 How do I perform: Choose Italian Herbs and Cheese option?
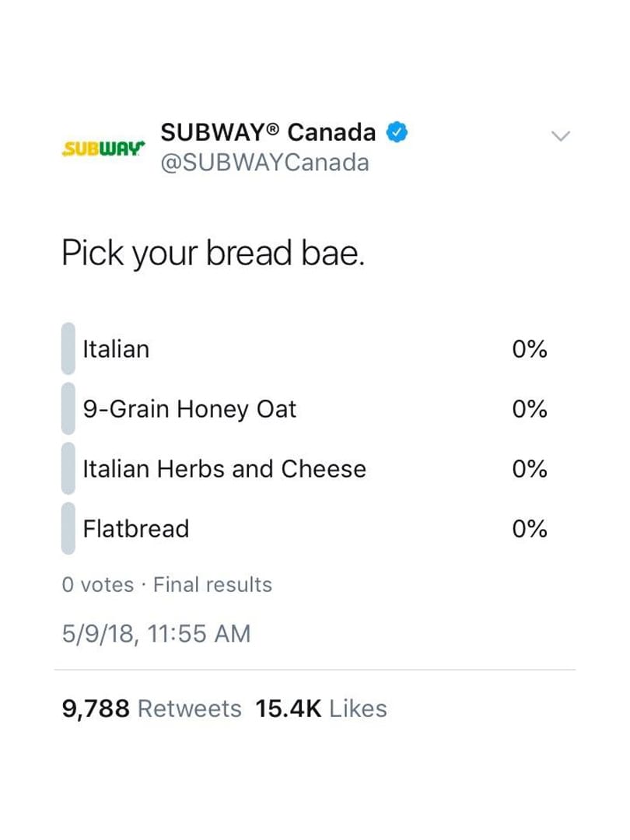[x=224, y=469]
